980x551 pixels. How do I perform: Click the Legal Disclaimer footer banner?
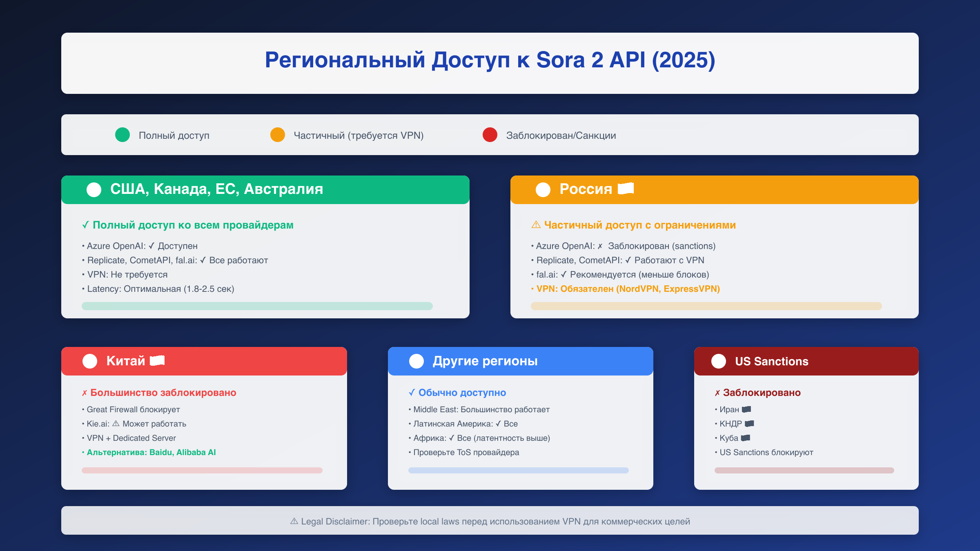tap(490, 521)
